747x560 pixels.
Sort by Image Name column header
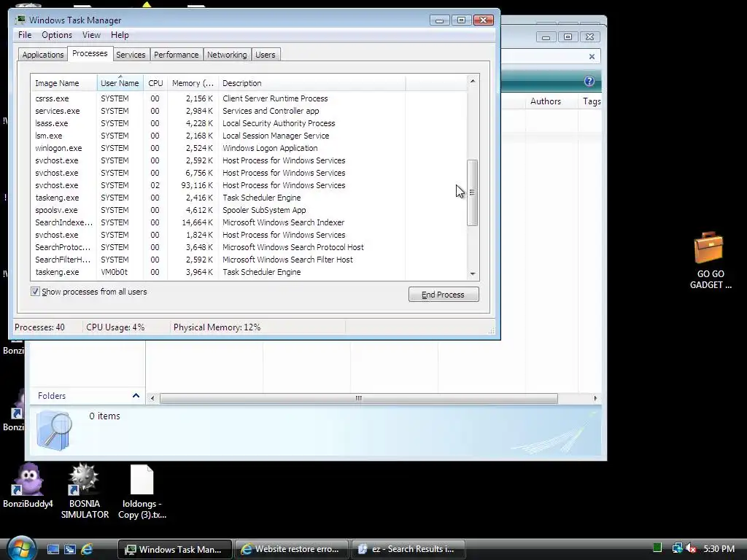click(63, 83)
